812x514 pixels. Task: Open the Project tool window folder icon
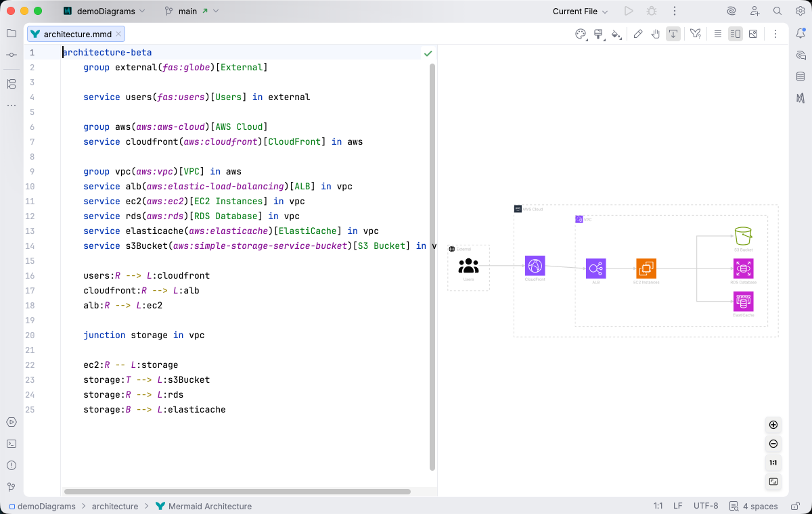pyautogui.click(x=12, y=33)
